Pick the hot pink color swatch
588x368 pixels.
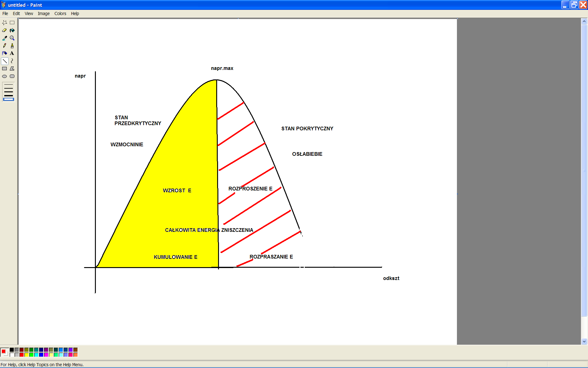(70, 355)
